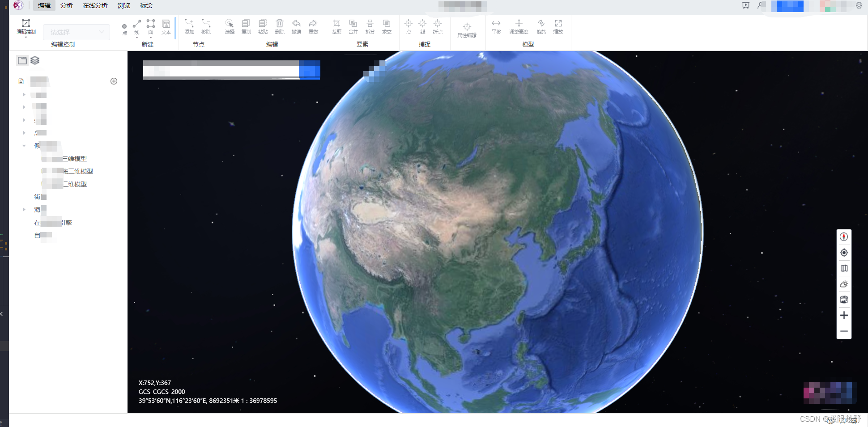Click the weather effects control

click(844, 284)
